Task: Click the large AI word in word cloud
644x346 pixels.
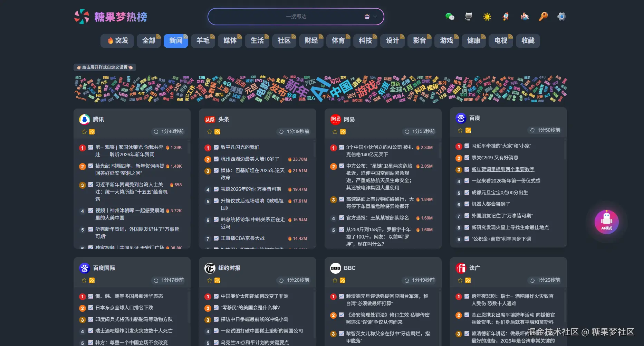Action: 320,91
